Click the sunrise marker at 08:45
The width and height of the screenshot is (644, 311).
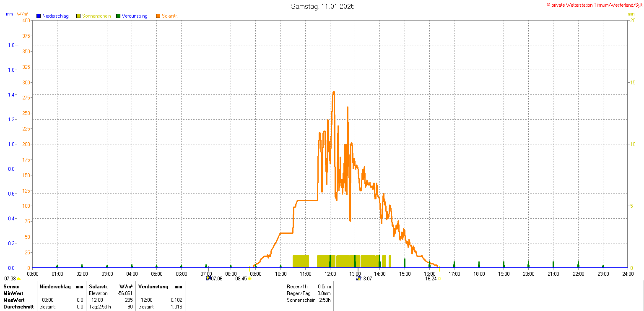249,279
